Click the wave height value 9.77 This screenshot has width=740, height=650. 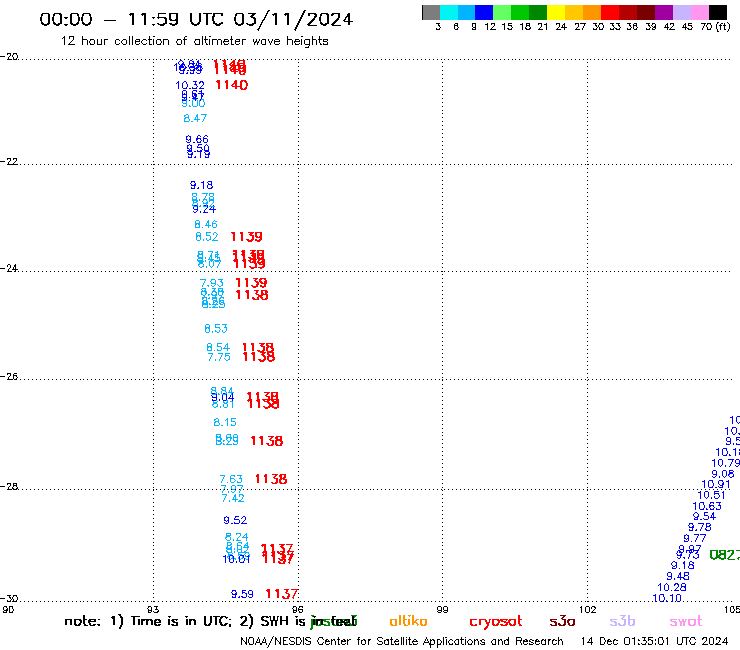pyautogui.click(x=695, y=538)
